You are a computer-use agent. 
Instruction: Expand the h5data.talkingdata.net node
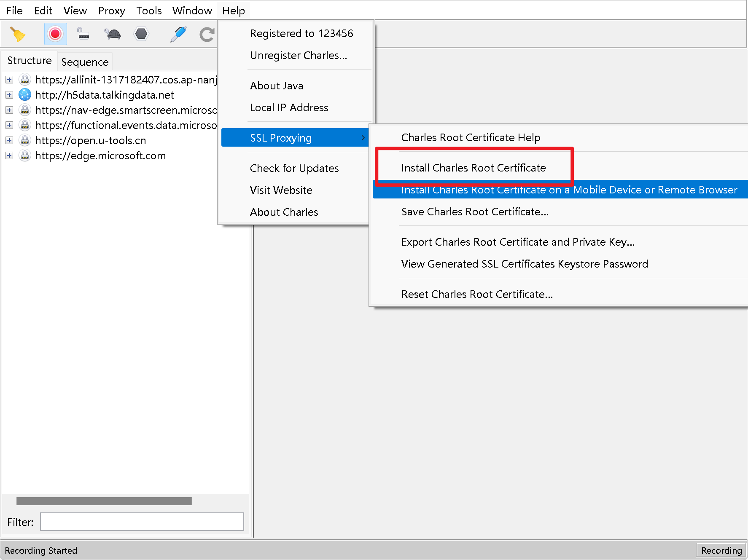point(9,95)
